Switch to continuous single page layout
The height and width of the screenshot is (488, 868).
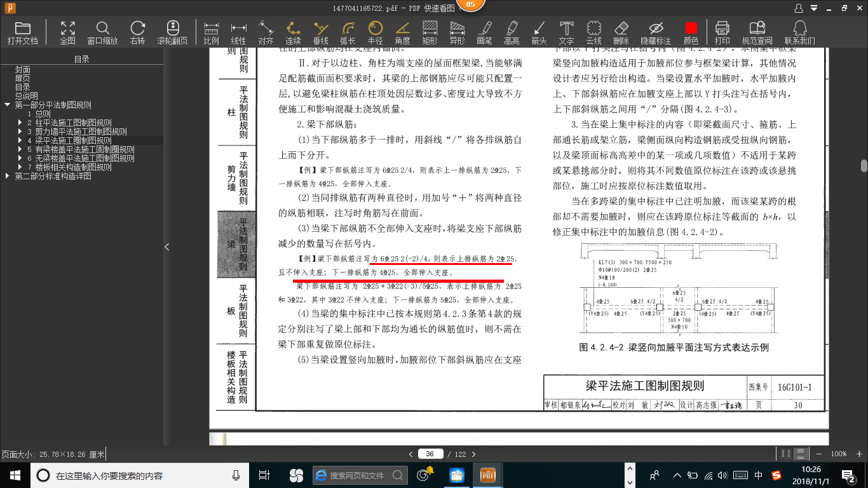(801, 454)
